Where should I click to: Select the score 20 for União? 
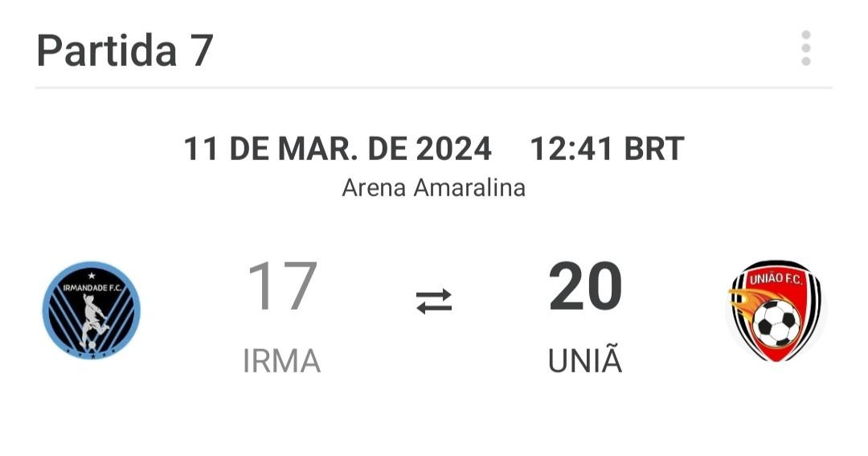point(586,286)
